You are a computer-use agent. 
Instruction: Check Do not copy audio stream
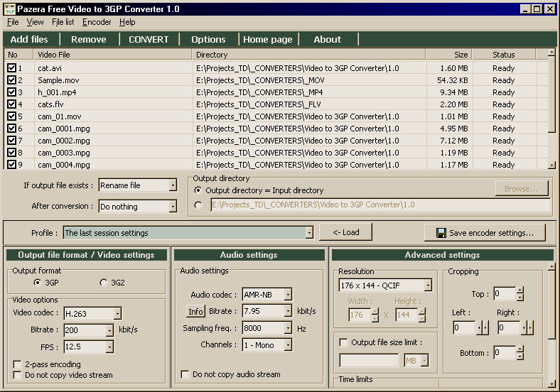tap(185, 374)
